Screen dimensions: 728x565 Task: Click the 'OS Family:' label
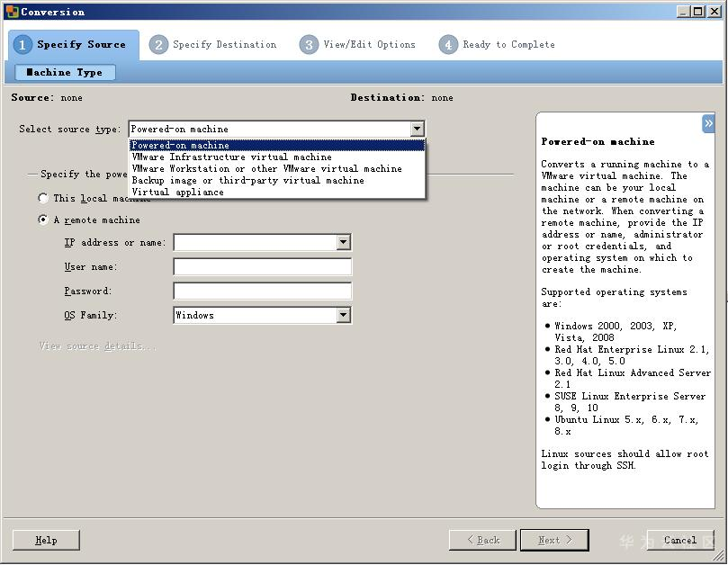click(91, 315)
